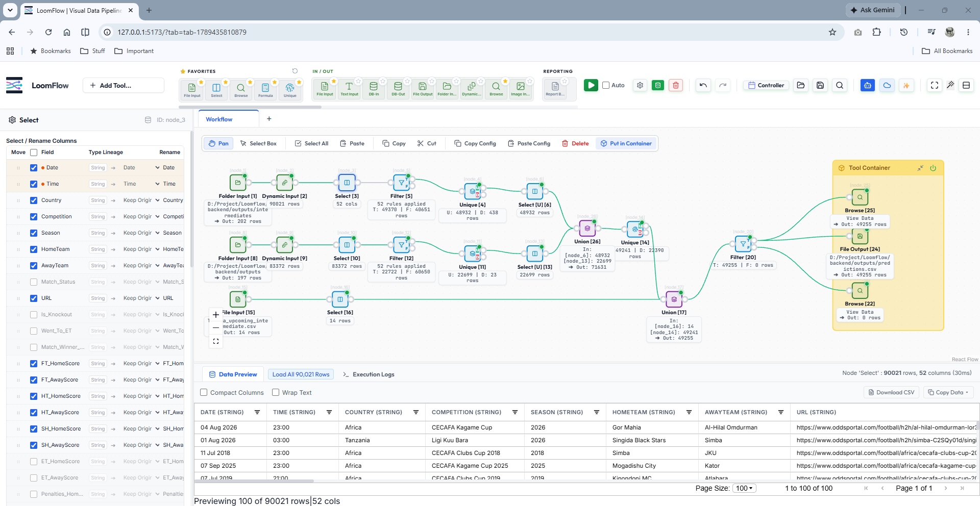Check the Match_Status field checkbox
980x506 pixels.
[34, 282]
